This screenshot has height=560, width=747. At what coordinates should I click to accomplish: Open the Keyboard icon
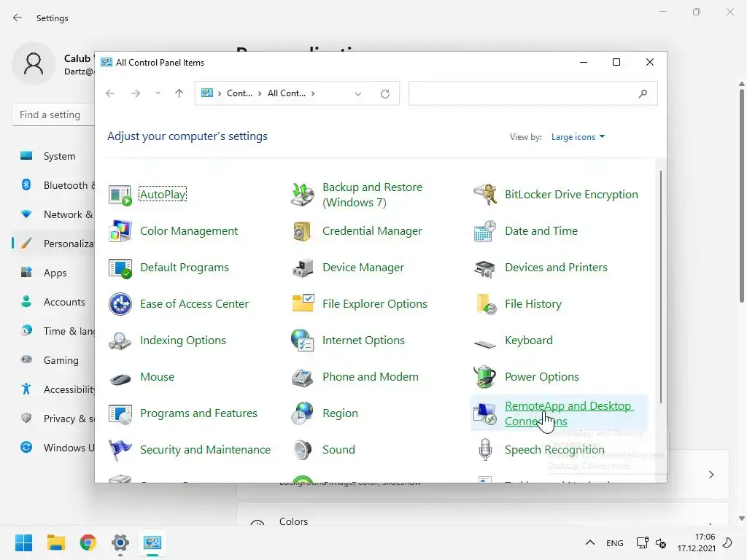click(x=485, y=343)
